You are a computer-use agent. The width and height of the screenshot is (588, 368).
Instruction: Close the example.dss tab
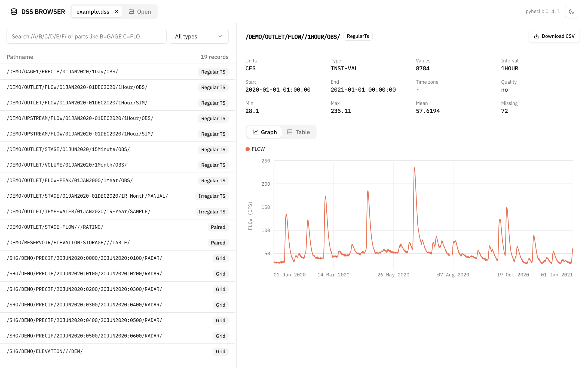tap(116, 12)
